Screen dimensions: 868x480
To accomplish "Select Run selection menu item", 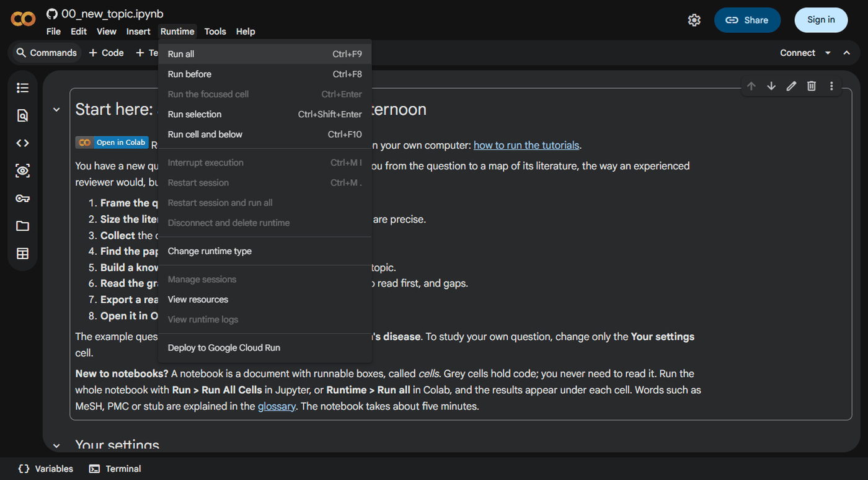I will 265,114.
